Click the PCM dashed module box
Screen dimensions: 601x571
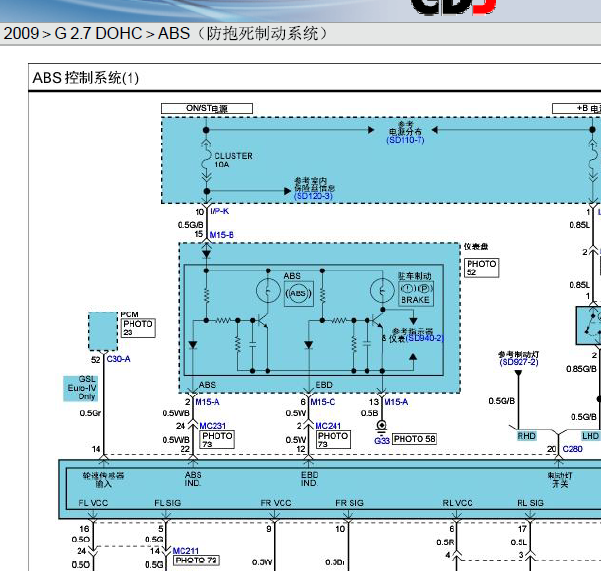pos(103,331)
